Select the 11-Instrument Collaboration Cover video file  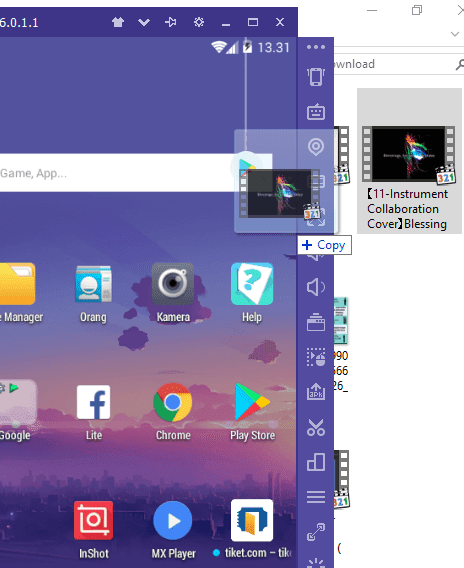coord(409,161)
